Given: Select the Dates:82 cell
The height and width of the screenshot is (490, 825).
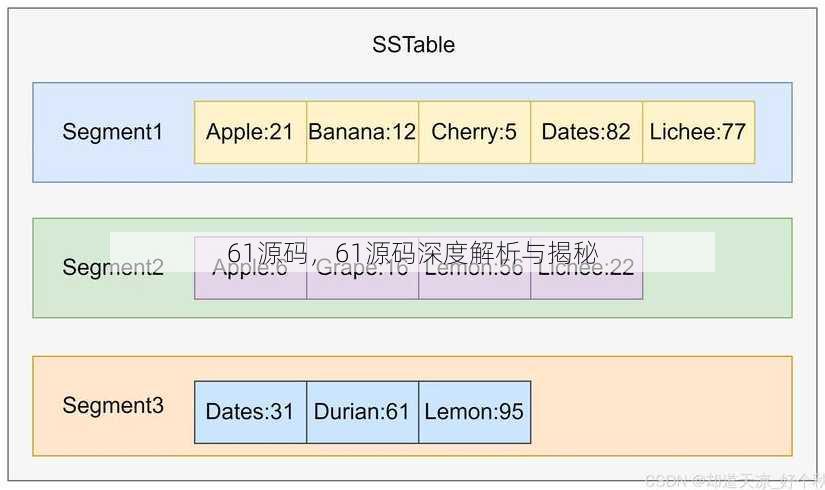Looking at the screenshot, I should [587, 132].
